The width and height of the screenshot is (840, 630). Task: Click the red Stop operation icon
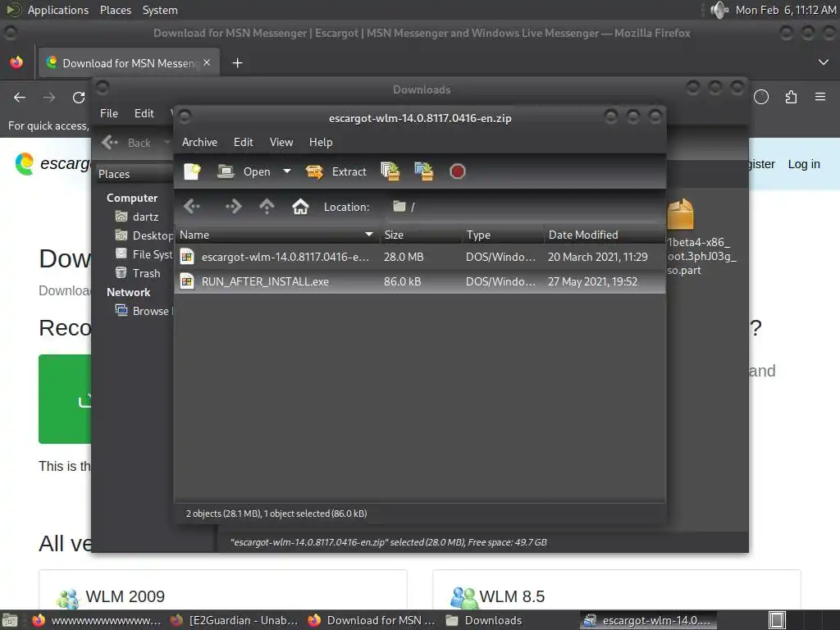[x=457, y=171]
